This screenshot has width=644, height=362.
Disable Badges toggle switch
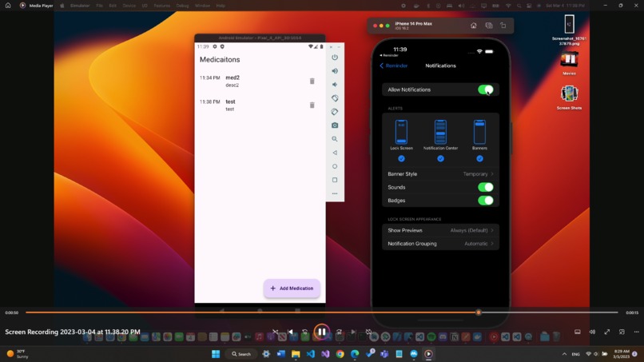click(486, 201)
